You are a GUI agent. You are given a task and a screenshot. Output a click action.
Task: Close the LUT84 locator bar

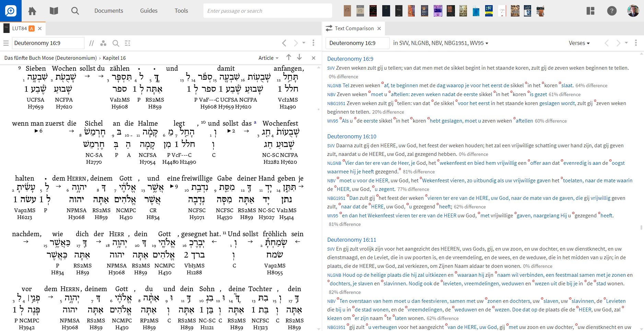314,58
